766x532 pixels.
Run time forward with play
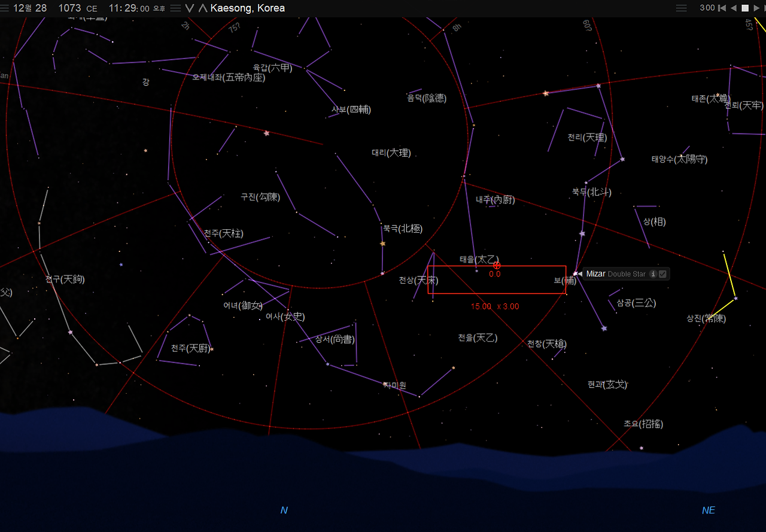756,8
